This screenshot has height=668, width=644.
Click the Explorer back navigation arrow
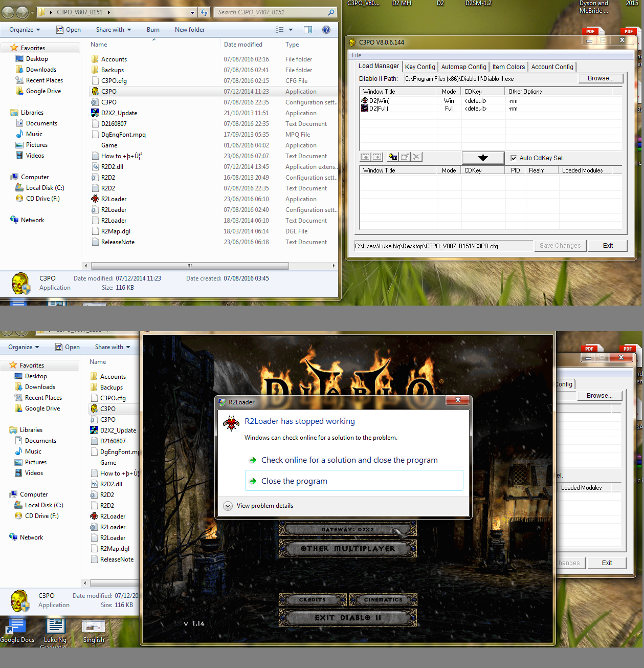click(x=8, y=12)
